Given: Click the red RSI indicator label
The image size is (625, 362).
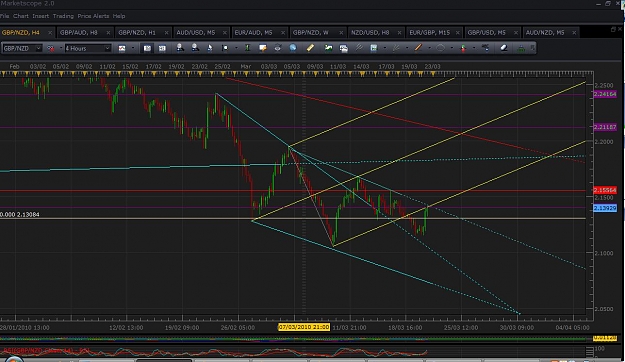Looking at the screenshot, I should click(46, 350).
